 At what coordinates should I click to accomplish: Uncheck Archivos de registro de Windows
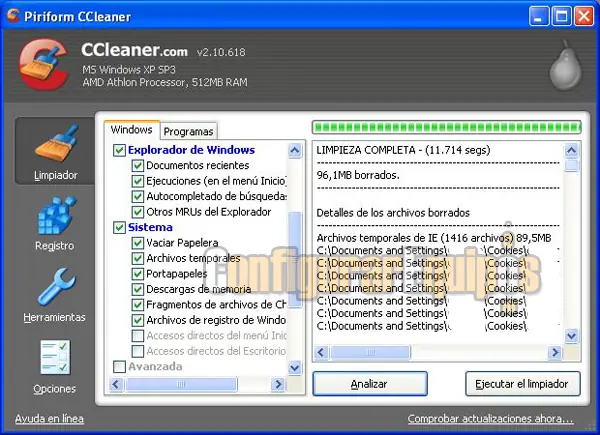pyautogui.click(x=137, y=320)
